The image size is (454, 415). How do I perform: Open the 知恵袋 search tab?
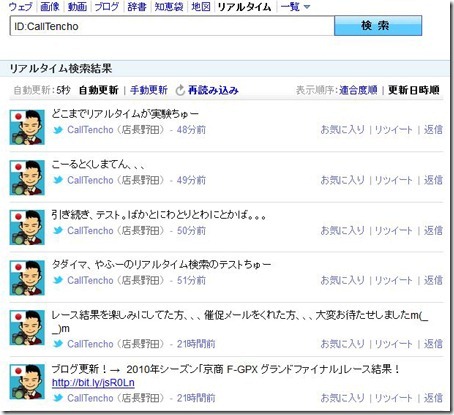click(x=169, y=6)
